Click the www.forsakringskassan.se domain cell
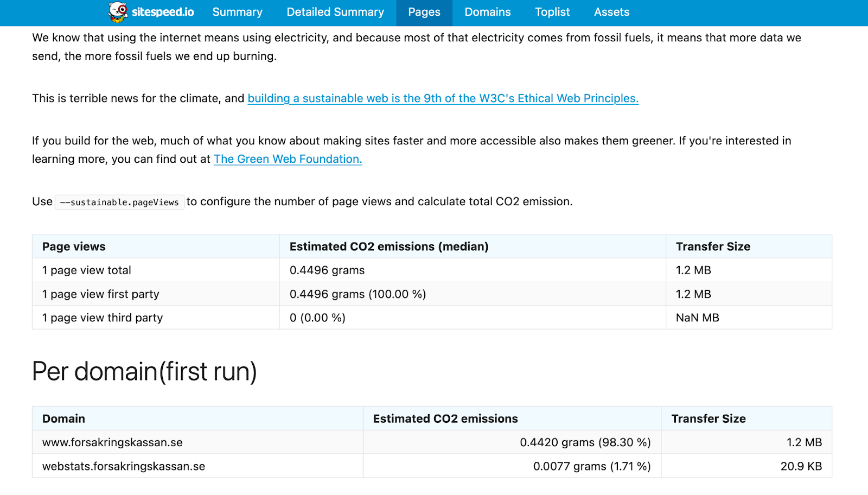This screenshot has height=495, width=868. (x=112, y=442)
